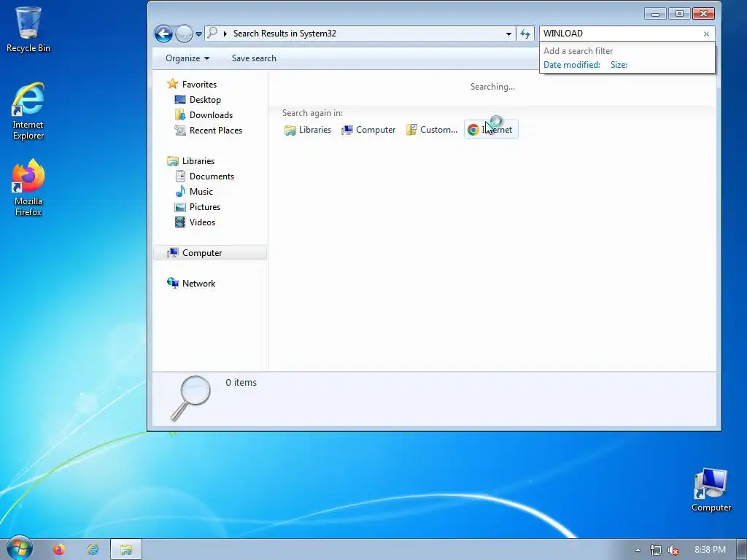Expand the address bar history dropdown
Viewport: 747px width, 560px height.
(508, 34)
